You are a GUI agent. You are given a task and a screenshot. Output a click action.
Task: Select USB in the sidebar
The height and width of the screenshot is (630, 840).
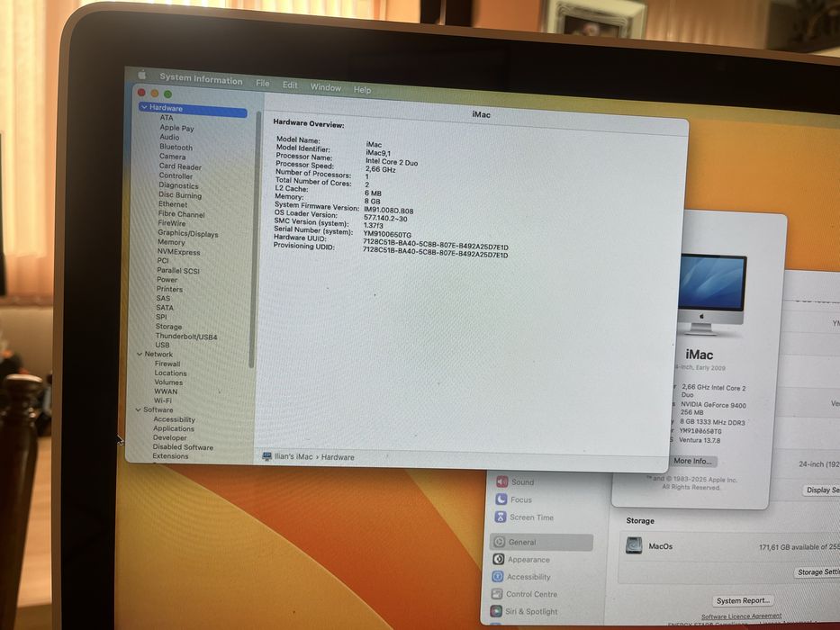coord(162,345)
